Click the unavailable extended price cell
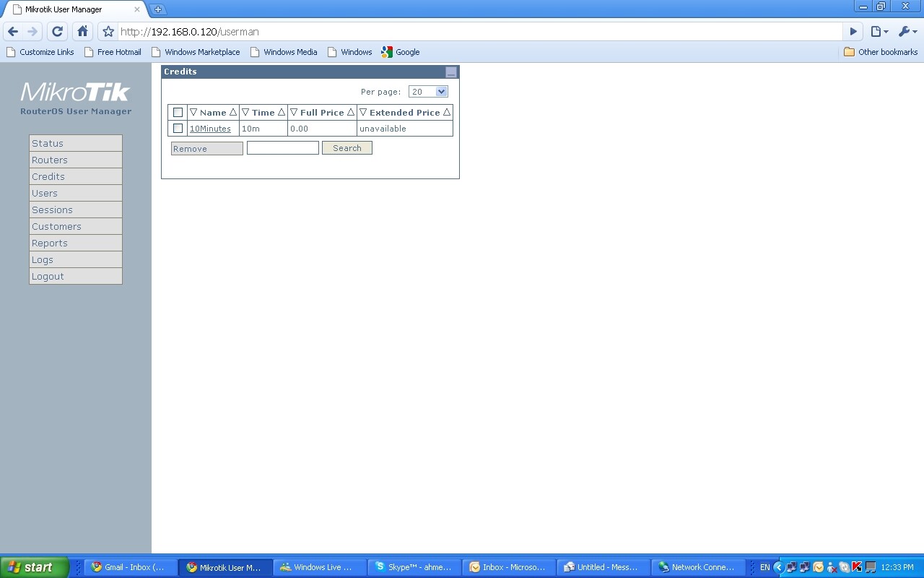 coord(405,129)
